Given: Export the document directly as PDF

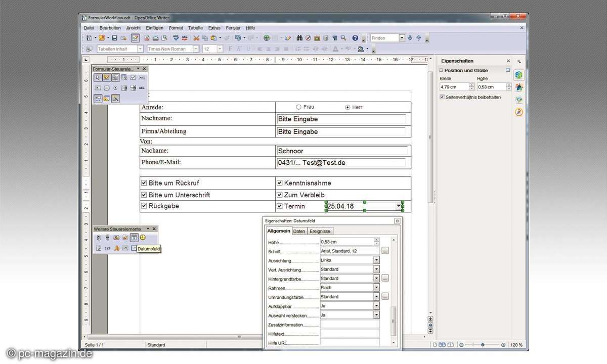Looking at the screenshot, I should pos(147,38).
